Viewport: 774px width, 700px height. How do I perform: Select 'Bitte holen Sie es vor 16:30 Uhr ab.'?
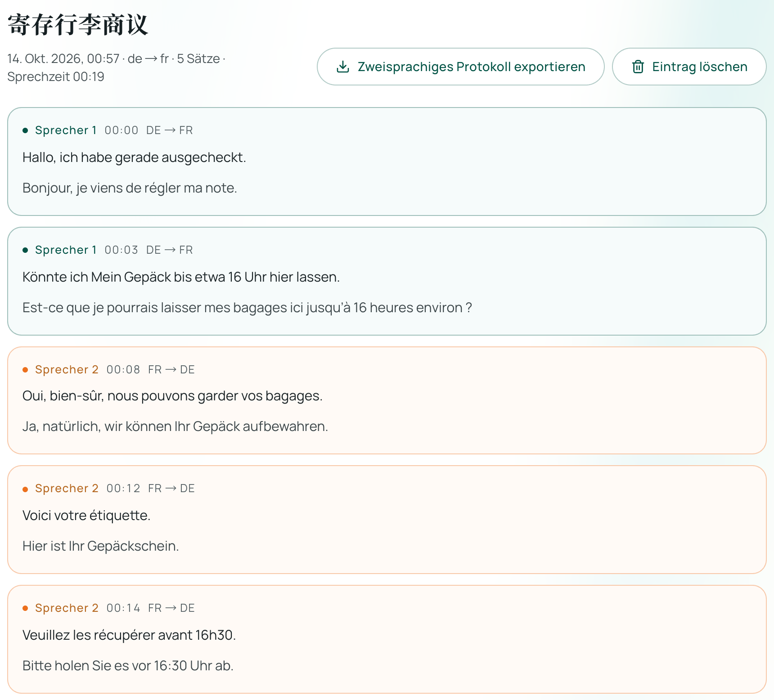coord(128,666)
